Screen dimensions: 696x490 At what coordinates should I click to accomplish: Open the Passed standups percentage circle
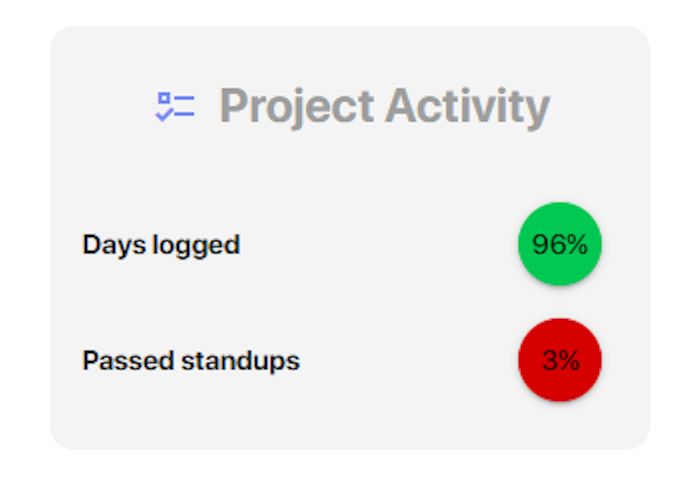tap(560, 360)
